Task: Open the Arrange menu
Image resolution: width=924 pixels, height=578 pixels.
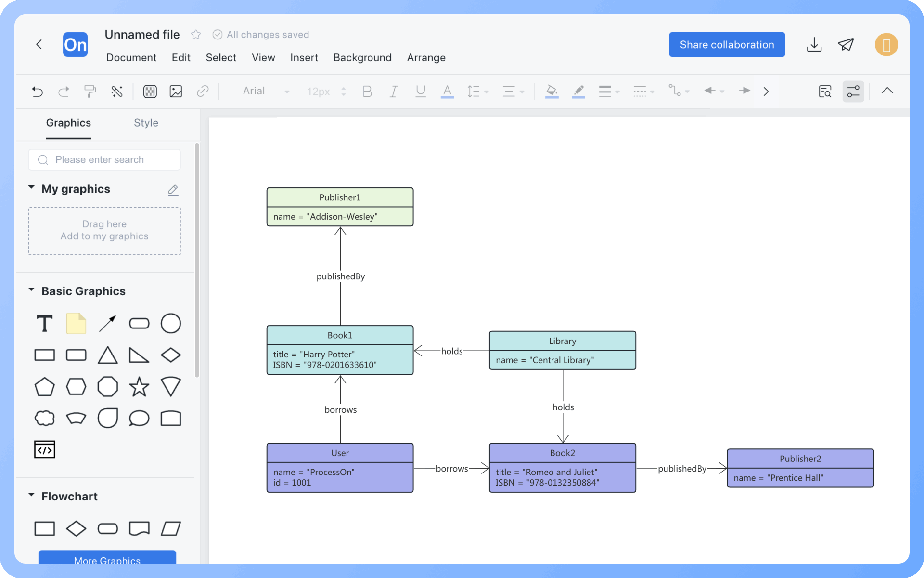Action: point(426,58)
